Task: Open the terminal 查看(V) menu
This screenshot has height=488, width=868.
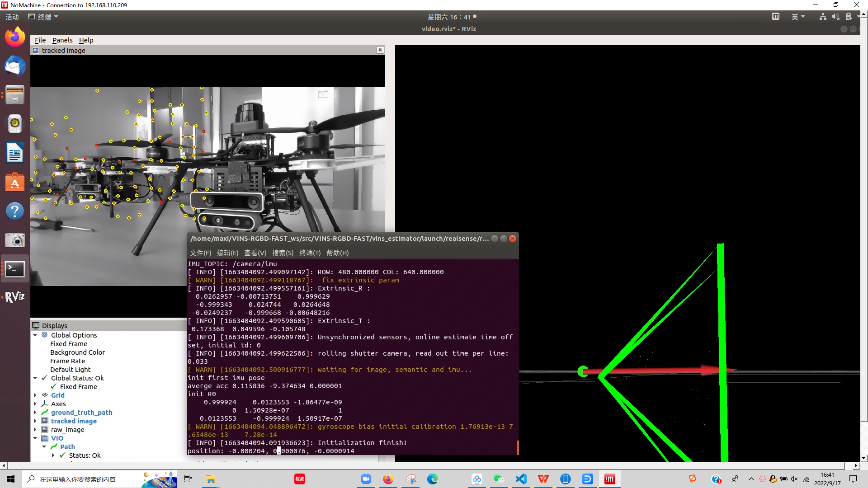Action: pyautogui.click(x=255, y=253)
